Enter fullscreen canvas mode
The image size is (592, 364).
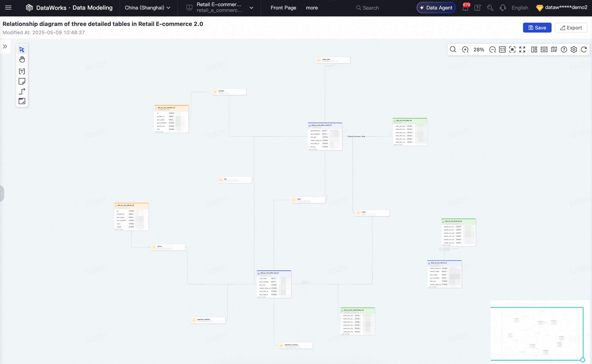click(522, 50)
